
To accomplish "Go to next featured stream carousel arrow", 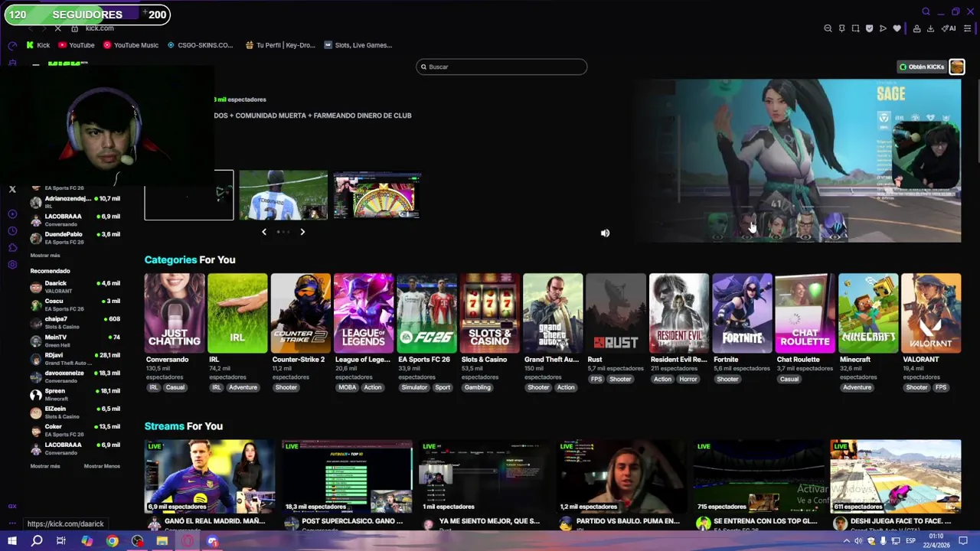I will [302, 231].
